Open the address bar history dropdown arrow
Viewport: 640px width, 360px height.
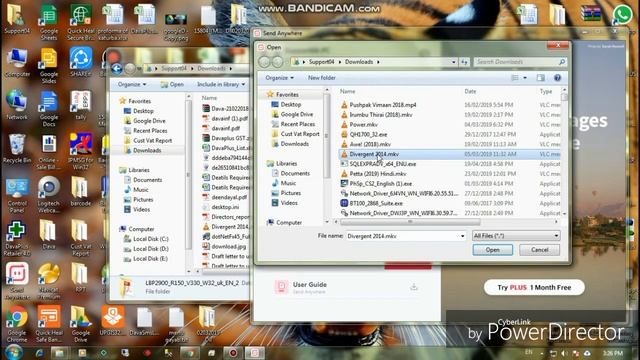click(453, 62)
